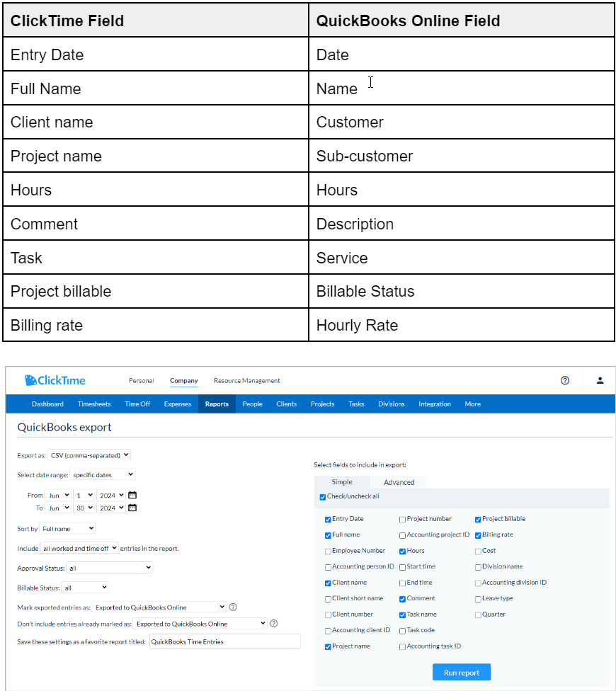Uncheck the Entry Date field checkbox

pyautogui.click(x=328, y=520)
